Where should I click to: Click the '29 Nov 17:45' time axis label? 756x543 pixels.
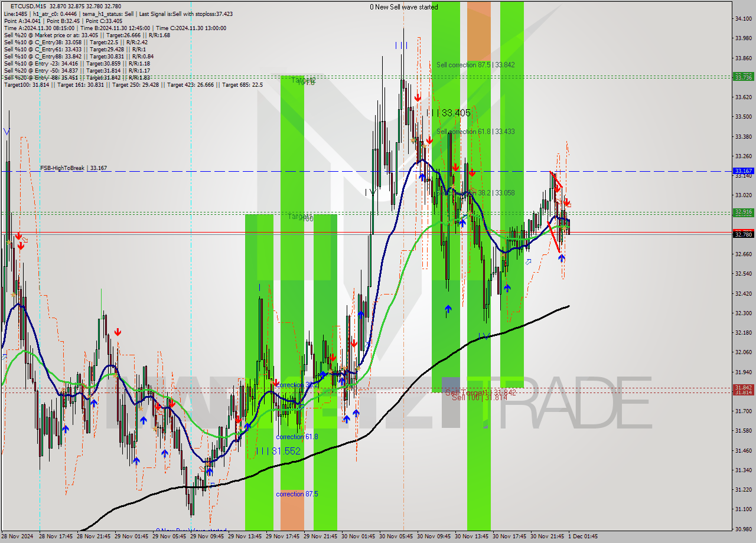283,537
